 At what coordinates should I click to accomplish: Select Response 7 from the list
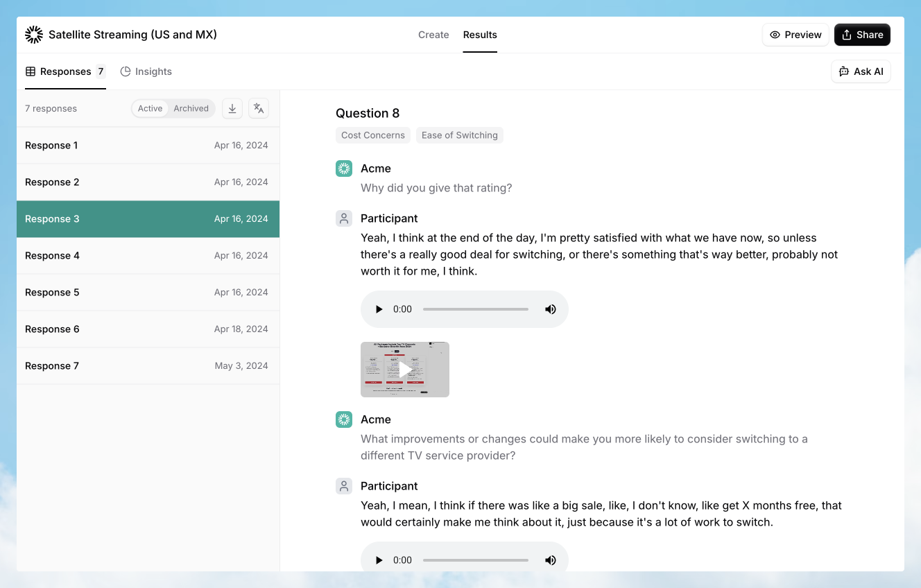(148, 365)
